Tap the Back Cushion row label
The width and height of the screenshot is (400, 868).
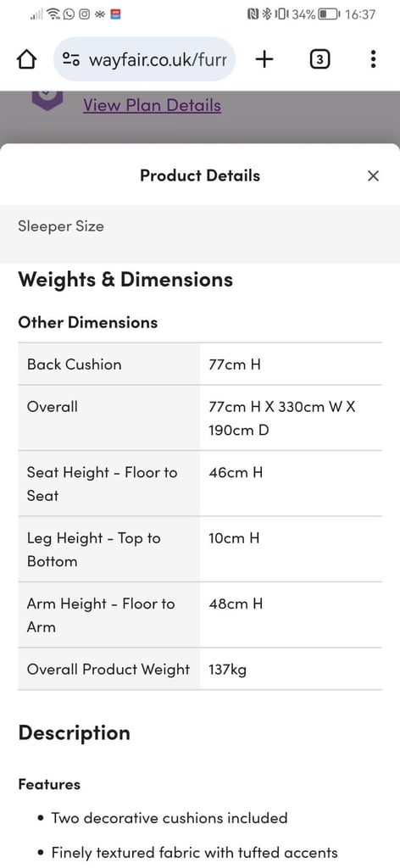coord(74,364)
